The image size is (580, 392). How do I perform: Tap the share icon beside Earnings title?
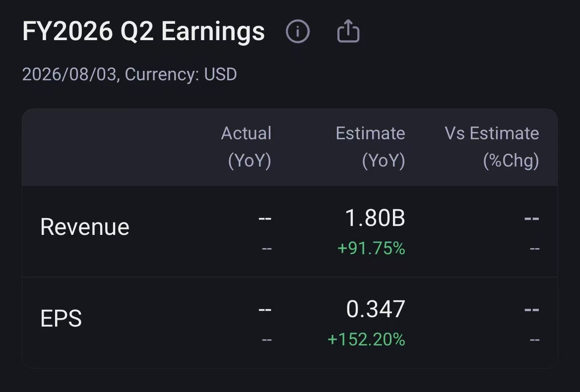coord(348,31)
